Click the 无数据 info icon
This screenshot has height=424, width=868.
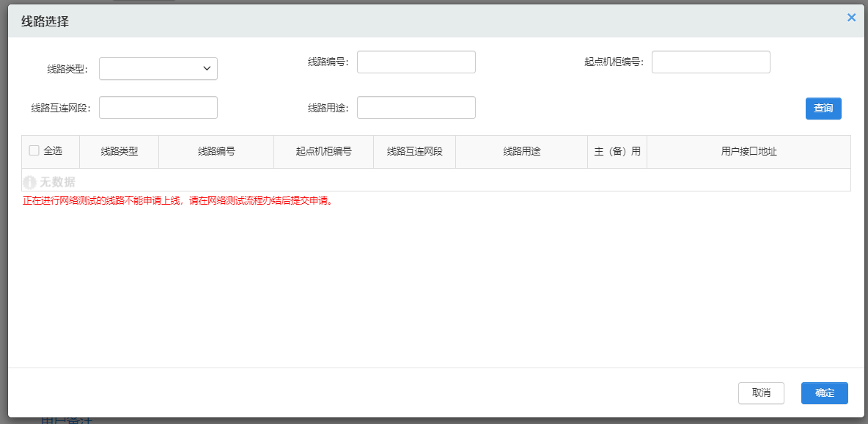tap(30, 182)
